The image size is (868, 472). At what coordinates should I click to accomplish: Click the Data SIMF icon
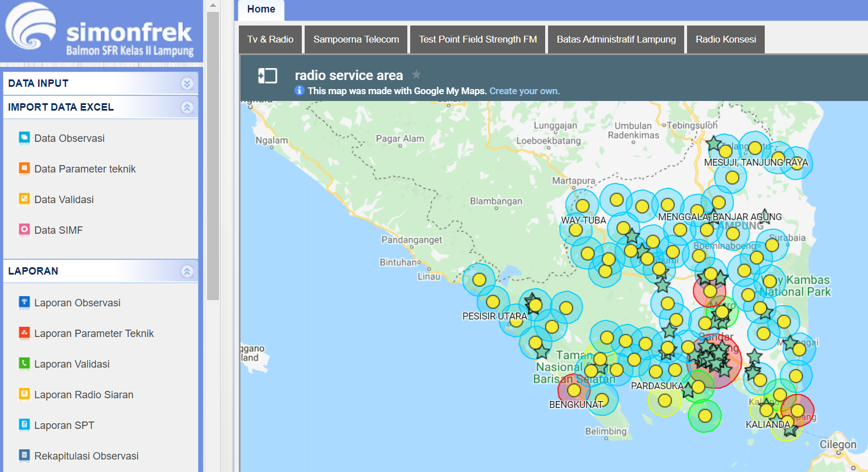click(x=23, y=230)
